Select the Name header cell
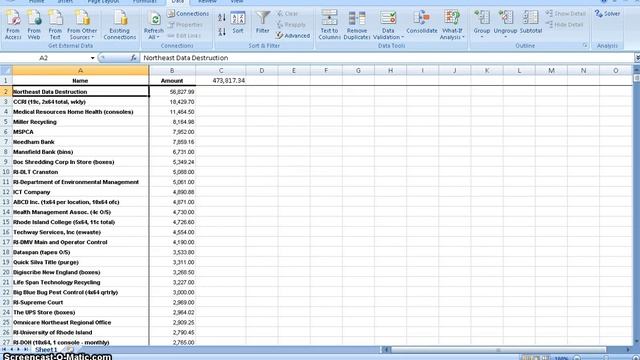Image resolution: width=640 pixels, height=360 pixels. click(80, 81)
